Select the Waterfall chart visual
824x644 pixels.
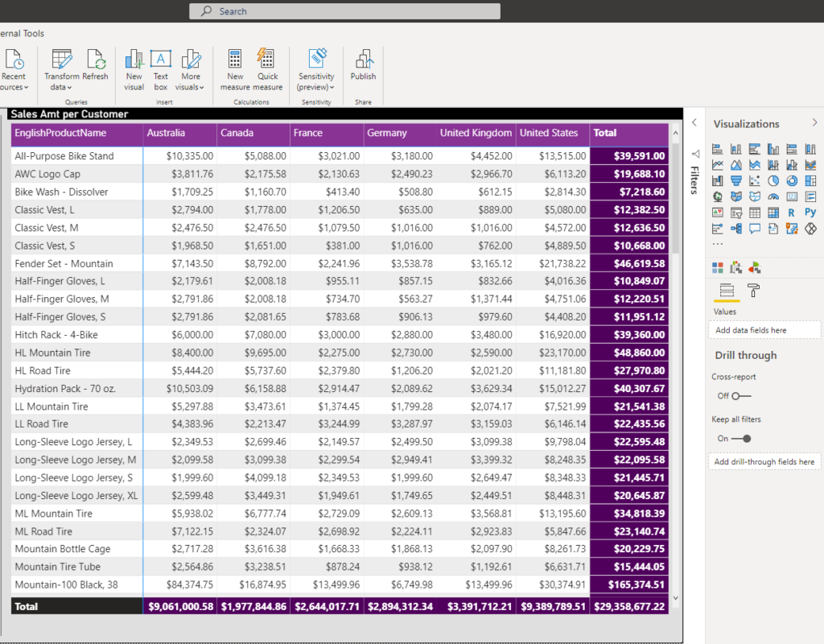pos(717,181)
